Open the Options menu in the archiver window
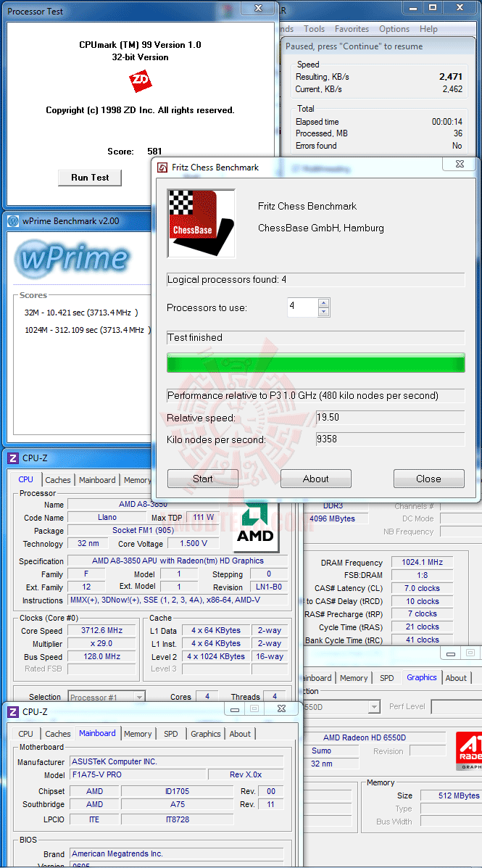482x868 pixels. (394, 29)
